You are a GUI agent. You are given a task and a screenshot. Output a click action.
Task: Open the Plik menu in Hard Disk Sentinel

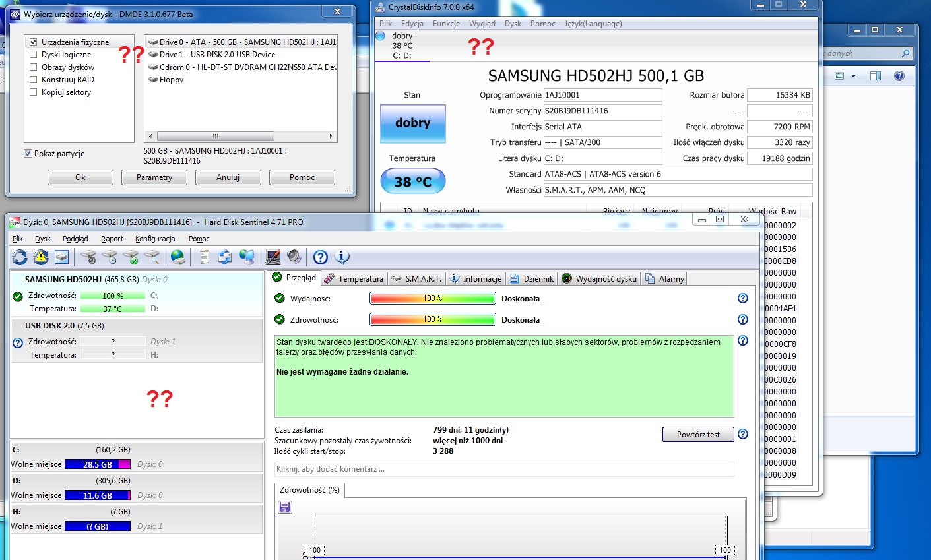(x=18, y=239)
